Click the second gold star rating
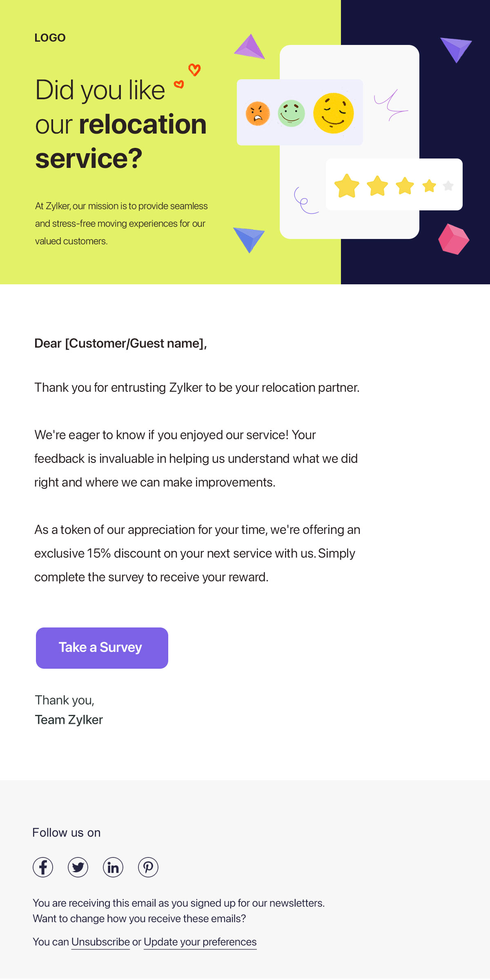This screenshot has height=980, width=490. tap(377, 186)
